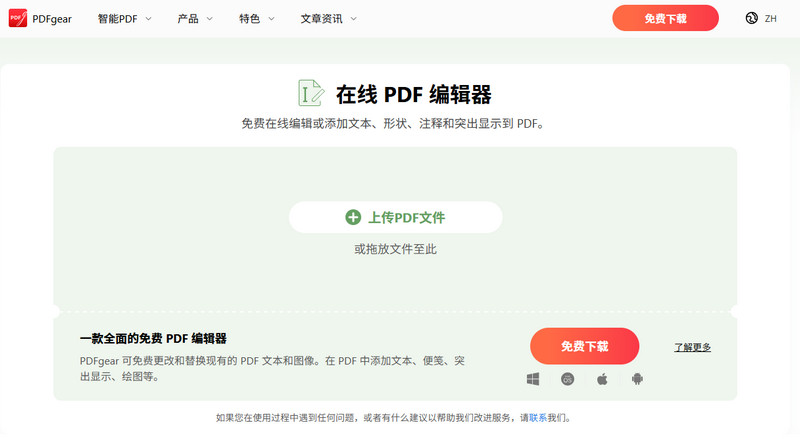800x439 pixels.
Task: Click the 上传PDF文件 upload button
Action: [395, 217]
